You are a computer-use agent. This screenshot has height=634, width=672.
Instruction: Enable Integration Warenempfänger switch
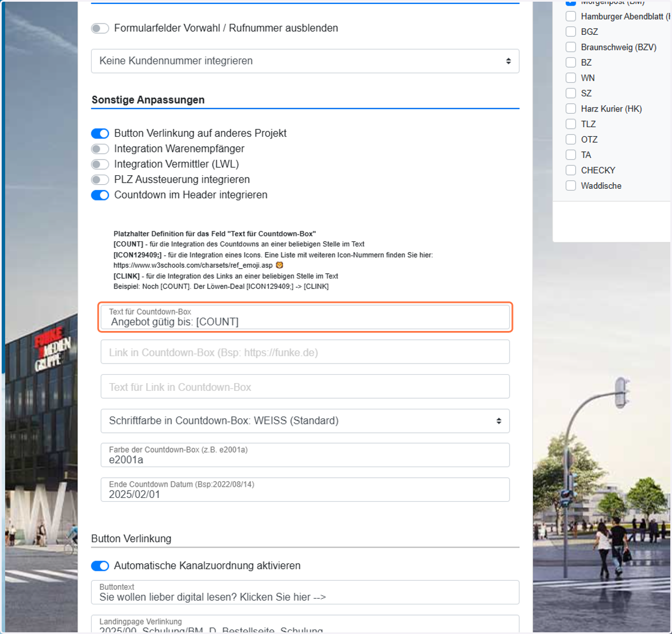(x=100, y=149)
